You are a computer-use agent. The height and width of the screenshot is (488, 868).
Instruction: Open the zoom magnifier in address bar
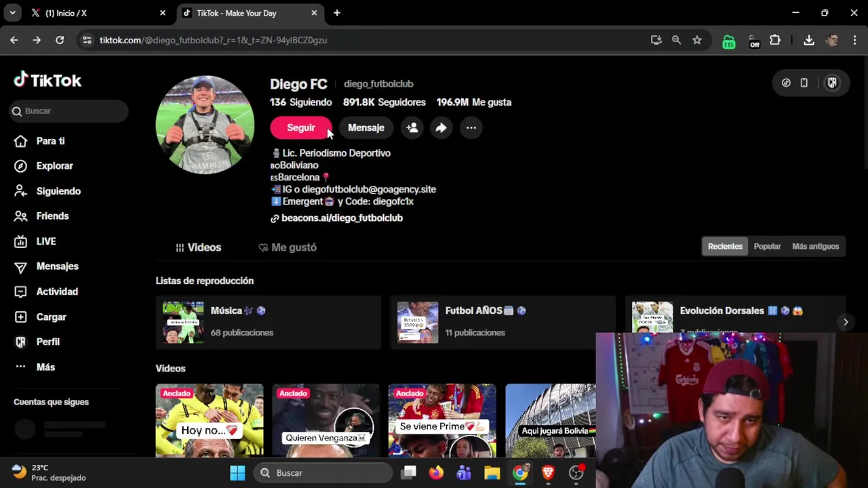676,40
